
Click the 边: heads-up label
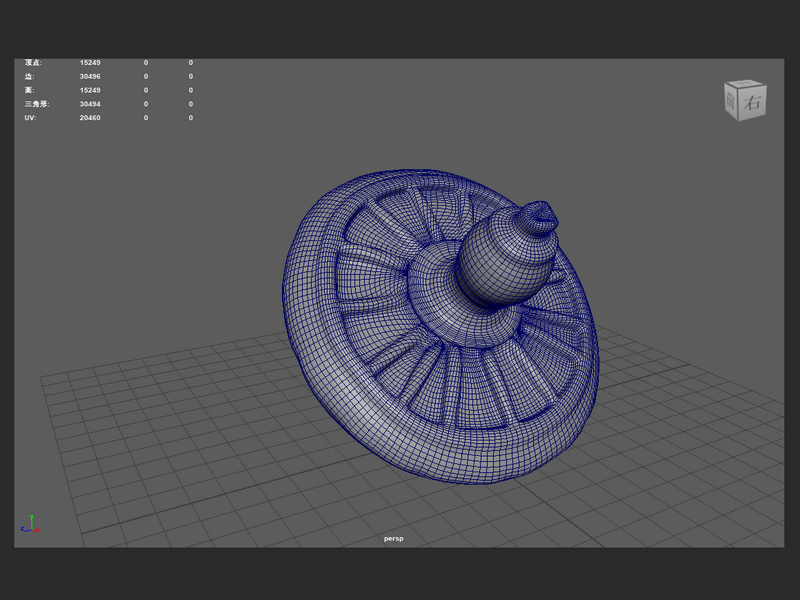click(30, 77)
